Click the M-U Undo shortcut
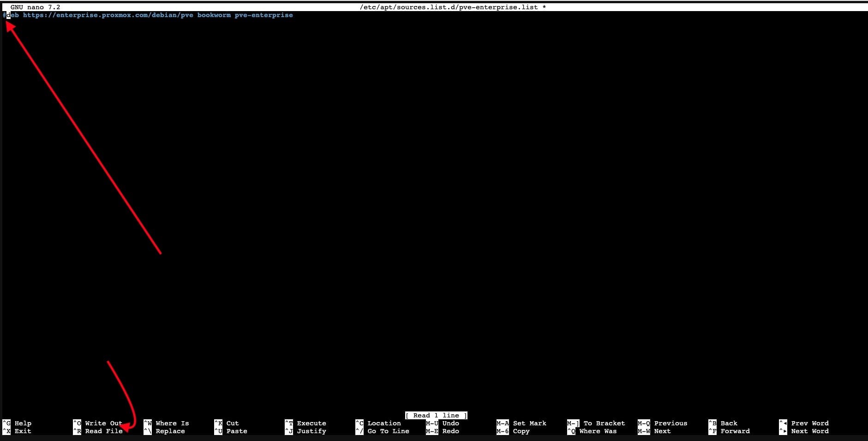The image size is (868, 441). click(x=443, y=423)
